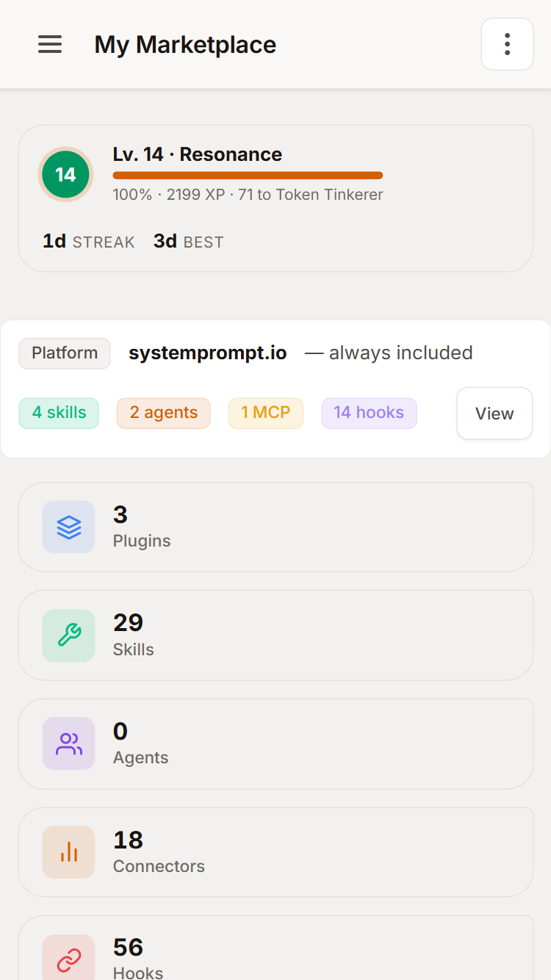Open the three-dot overflow menu

tap(507, 44)
